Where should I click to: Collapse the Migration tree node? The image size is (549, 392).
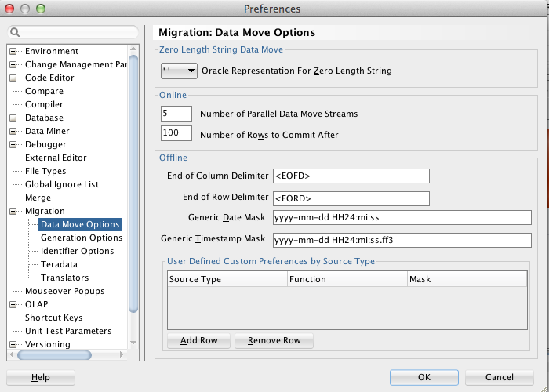coord(13,211)
